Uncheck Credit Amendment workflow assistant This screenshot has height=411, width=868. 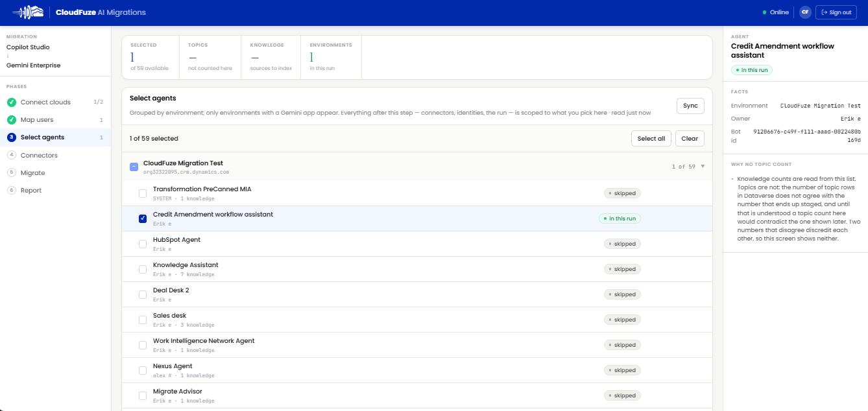coord(143,218)
